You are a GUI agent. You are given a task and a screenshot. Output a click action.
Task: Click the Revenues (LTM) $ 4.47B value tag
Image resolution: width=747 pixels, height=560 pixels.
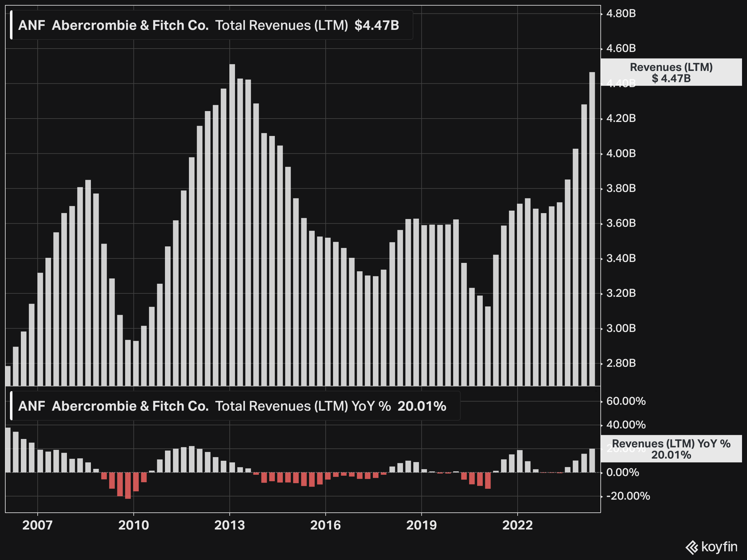click(x=671, y=72)
